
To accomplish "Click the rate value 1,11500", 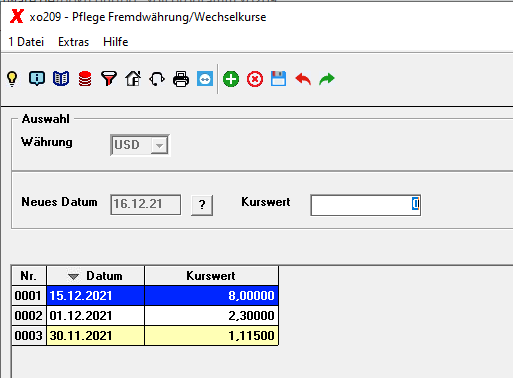I will point(251,336).
